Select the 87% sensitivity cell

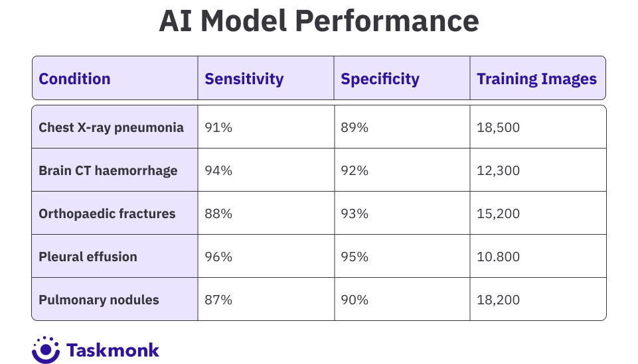266,299
